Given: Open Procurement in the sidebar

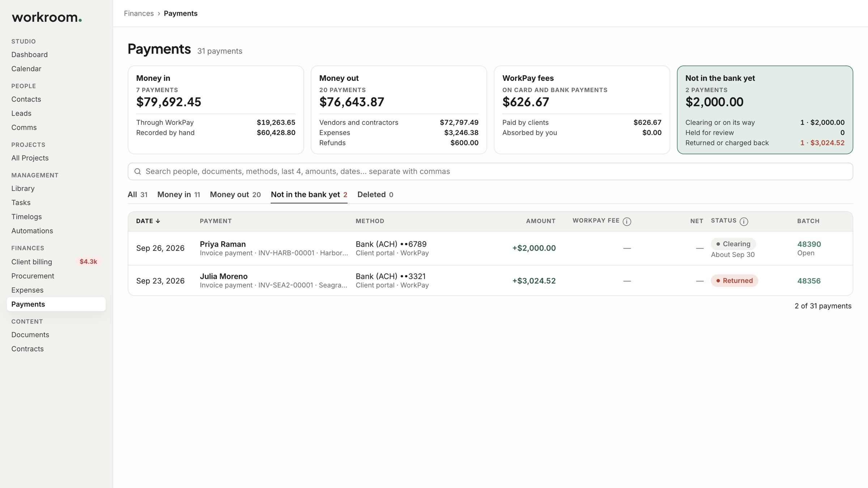Looking at the screenshot, I should point(33,276).
